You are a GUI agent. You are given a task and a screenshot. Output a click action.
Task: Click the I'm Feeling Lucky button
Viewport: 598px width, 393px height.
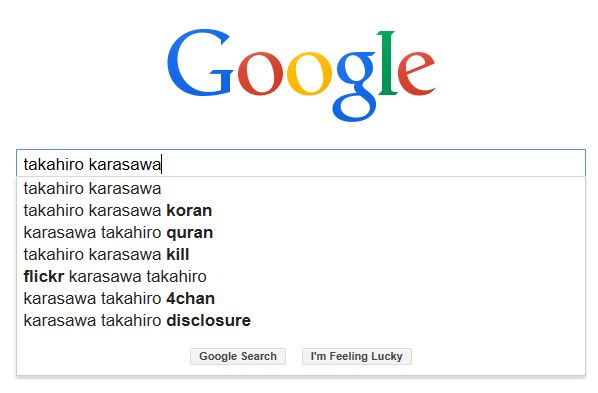(x=357, y=356)
